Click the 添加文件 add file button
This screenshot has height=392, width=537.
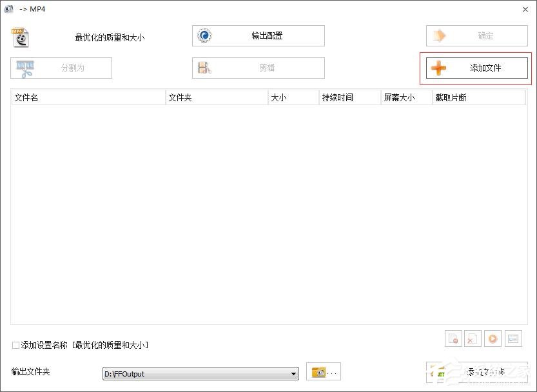[477, 68]
